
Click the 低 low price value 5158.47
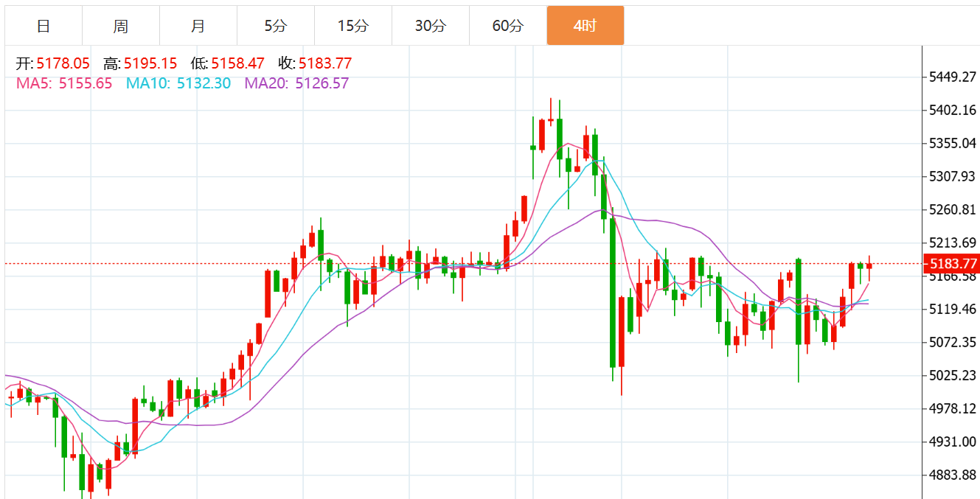click(237, 63)
